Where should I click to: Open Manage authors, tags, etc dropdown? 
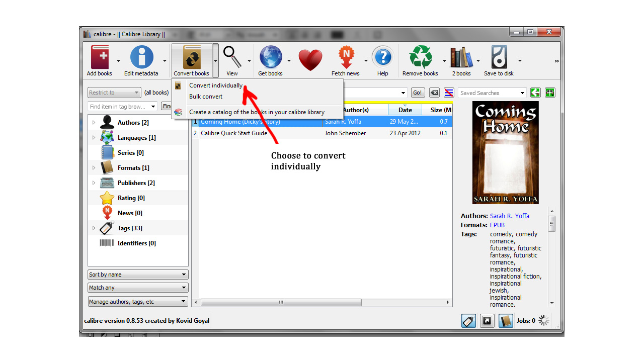pos(138,302)
